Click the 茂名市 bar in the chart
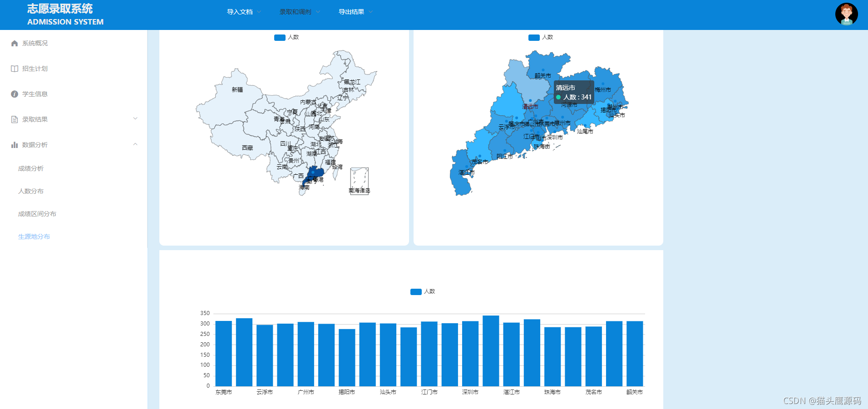 coord(594,356)
